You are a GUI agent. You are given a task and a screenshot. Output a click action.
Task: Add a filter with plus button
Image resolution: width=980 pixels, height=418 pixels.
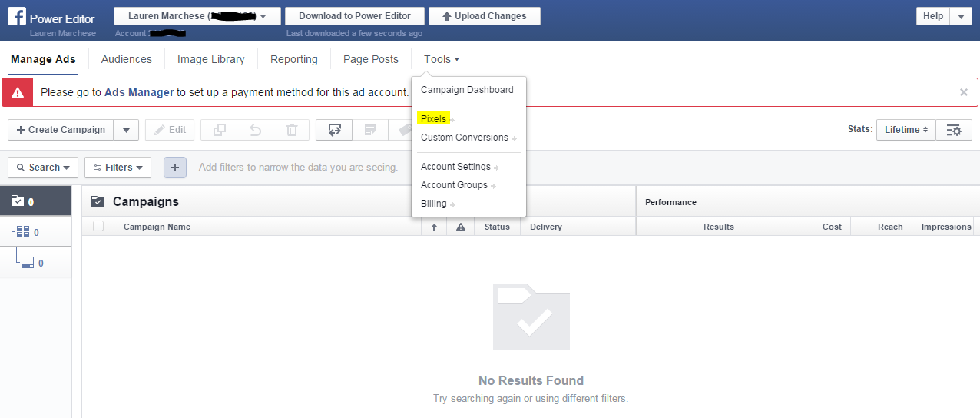(x=175, y=167)
